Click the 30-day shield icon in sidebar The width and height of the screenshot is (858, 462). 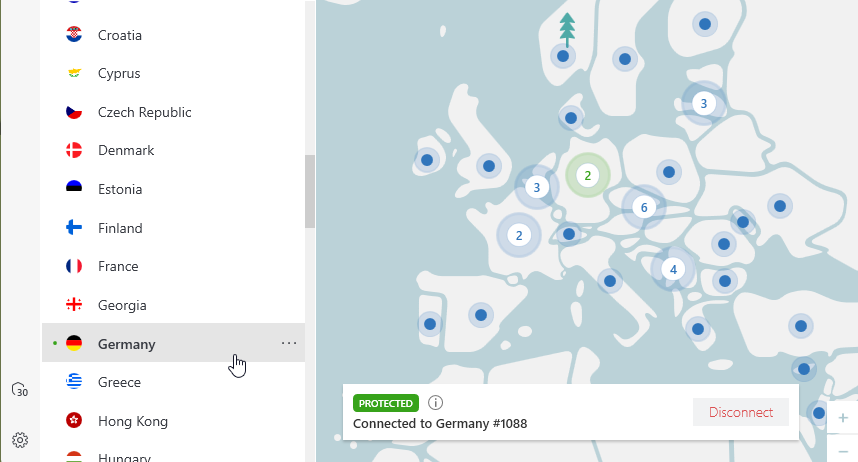pos(20,390)
